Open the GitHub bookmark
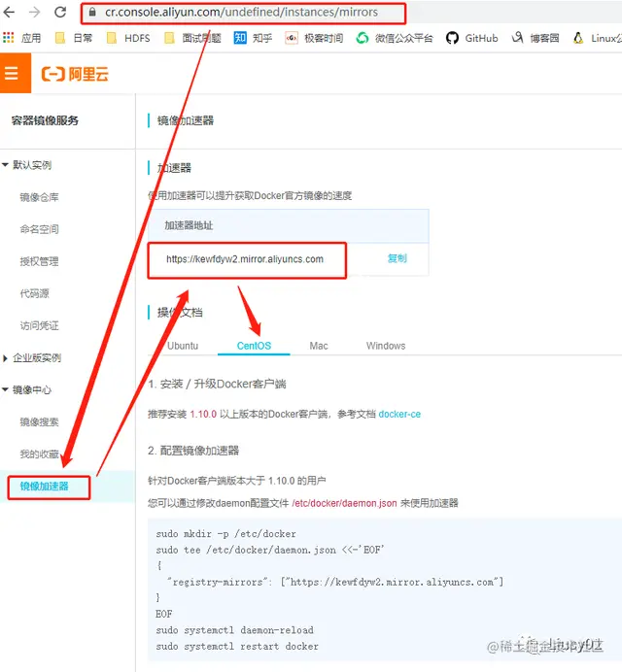This screenshot has width=622, height=672. pos(472,38)
